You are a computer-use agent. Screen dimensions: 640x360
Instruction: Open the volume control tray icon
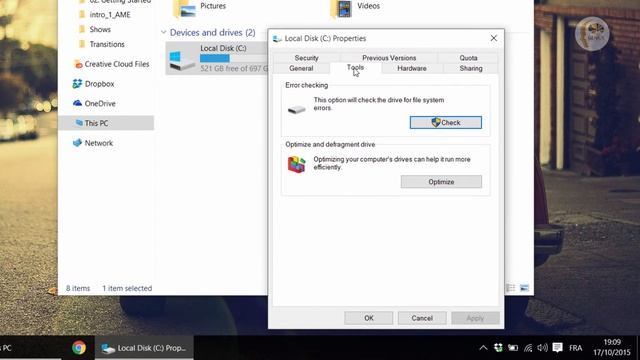tap(542, 348)
